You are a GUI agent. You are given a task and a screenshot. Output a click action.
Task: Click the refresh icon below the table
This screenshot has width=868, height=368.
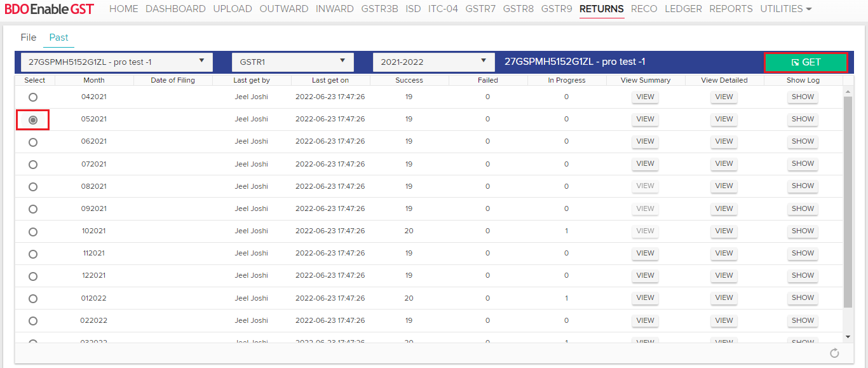pyautogui.click(x=835, y=353)
